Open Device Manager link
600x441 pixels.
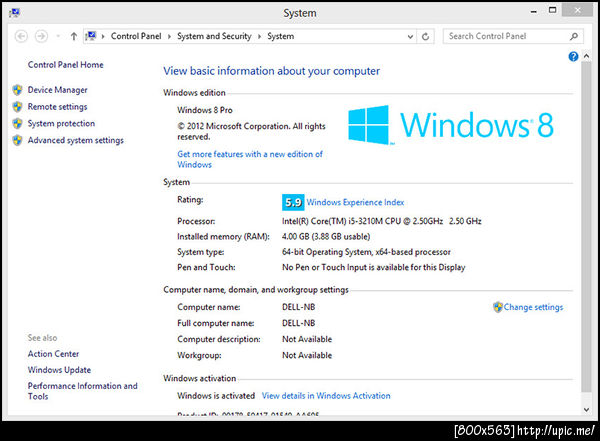[57, 90]
